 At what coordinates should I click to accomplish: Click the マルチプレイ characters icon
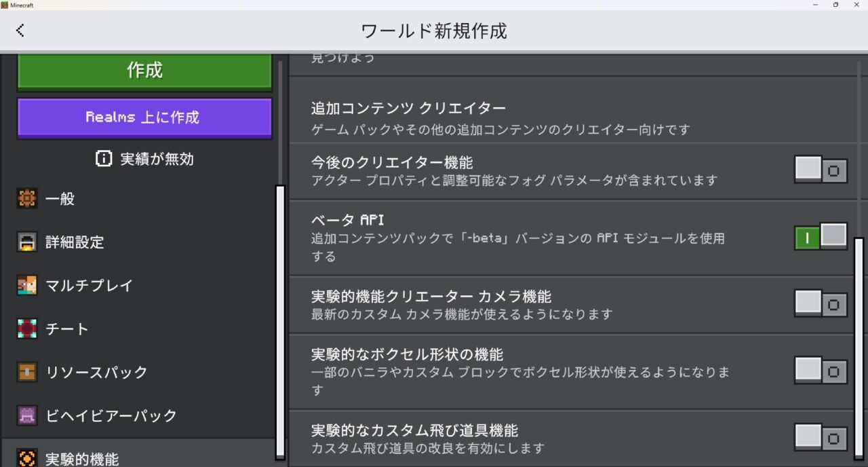coord(27,286)
